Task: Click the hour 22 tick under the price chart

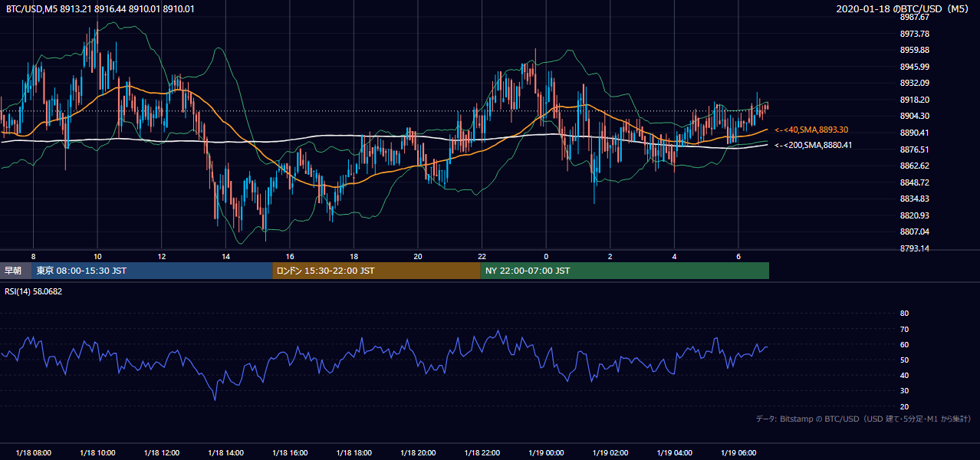Action: 482,256
